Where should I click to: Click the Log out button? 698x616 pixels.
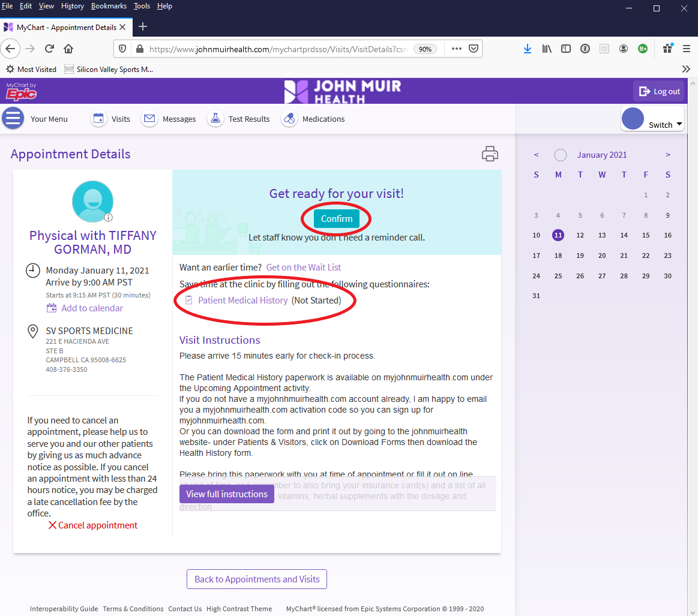[x=659, y=91]
